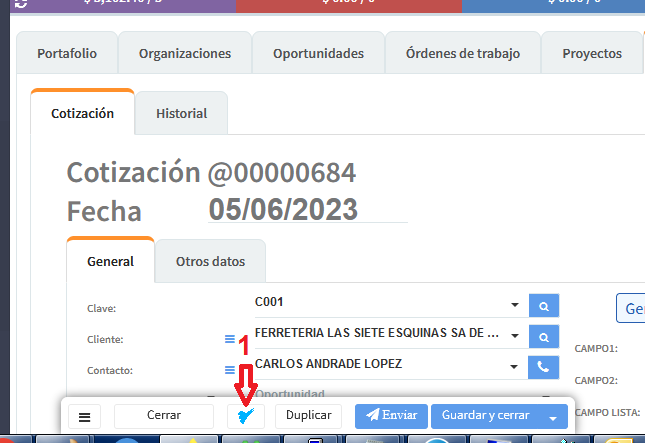The width and height of the screenshot is (645, 443).
Task: Click the Clave: label
Action: (102, 308)
